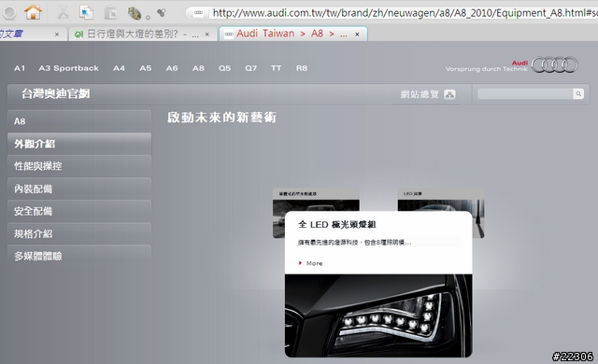Click the search magnifier button

click(578, 93)
